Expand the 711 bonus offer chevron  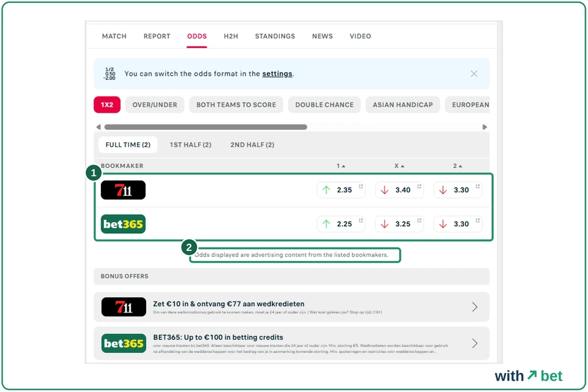[474, 307]
